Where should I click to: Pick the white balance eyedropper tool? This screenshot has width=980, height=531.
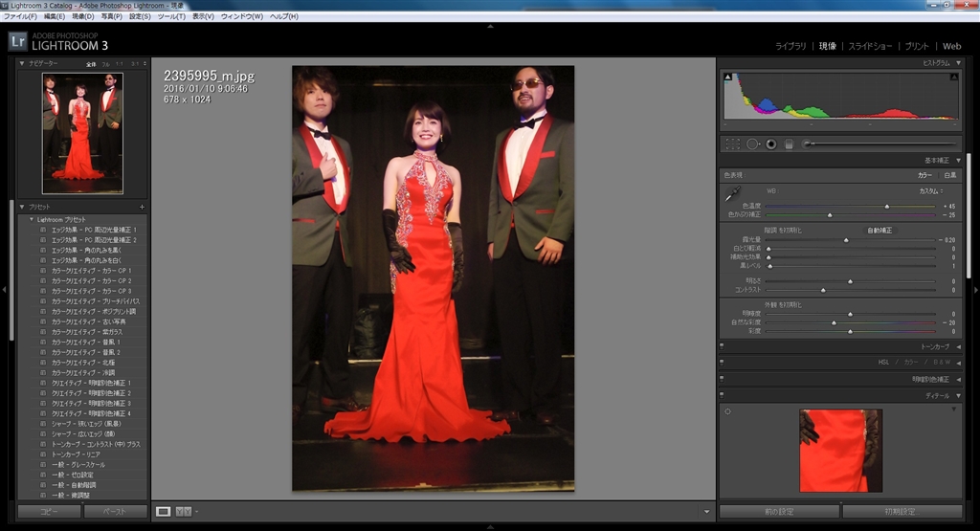pyautogui.click(x=733, y=194)
